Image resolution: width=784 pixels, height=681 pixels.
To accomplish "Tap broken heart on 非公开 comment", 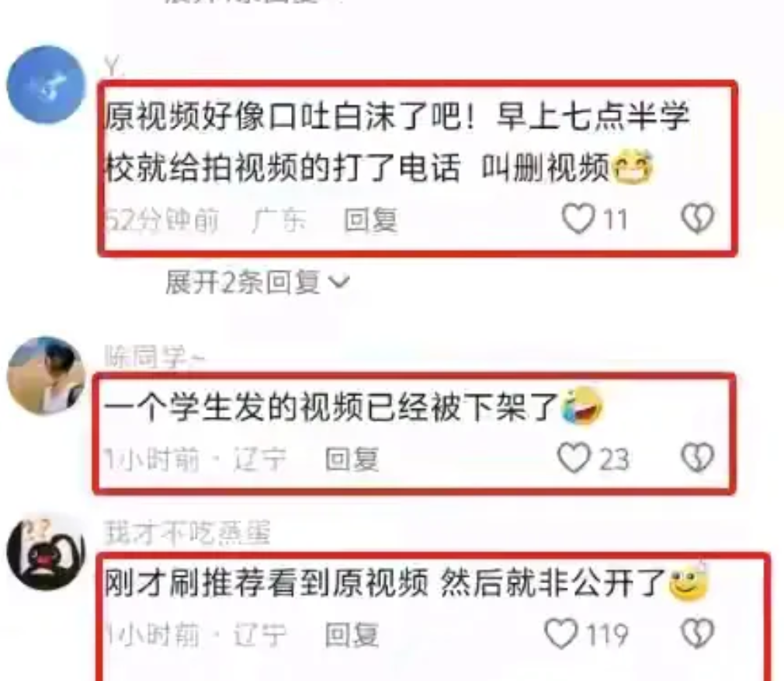I will 698,634.
